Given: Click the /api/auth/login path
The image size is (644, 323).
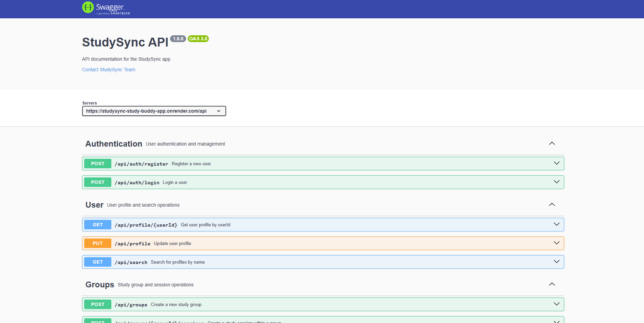Looking at the screenshot, I should 137,183.
